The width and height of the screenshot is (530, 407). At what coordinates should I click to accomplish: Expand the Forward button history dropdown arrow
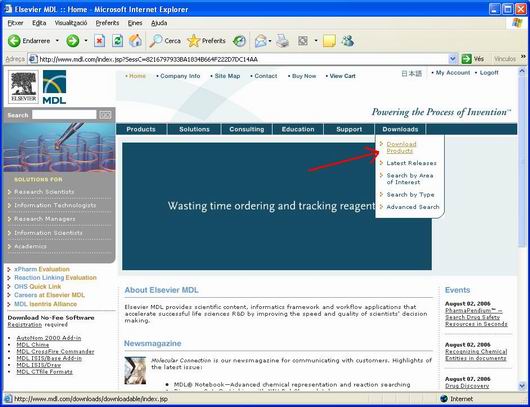pyautogui.click(x=86, y=41)
